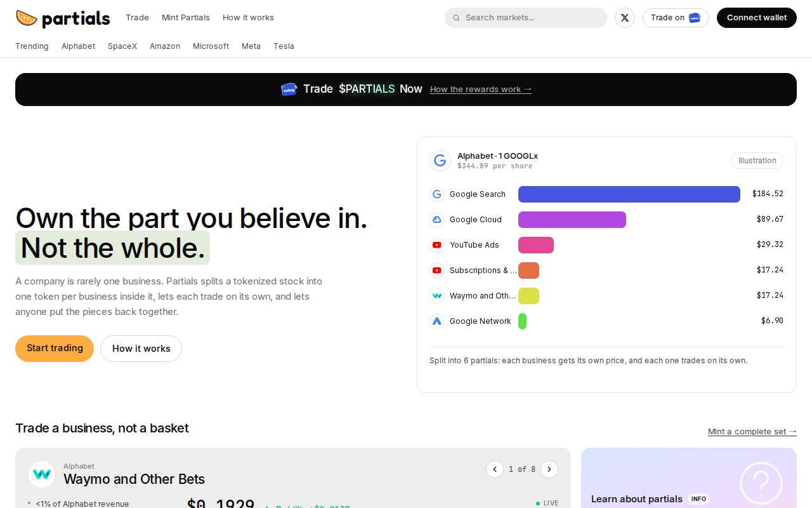Click the token icon in the $PARTIALS banner

(289, 90)
